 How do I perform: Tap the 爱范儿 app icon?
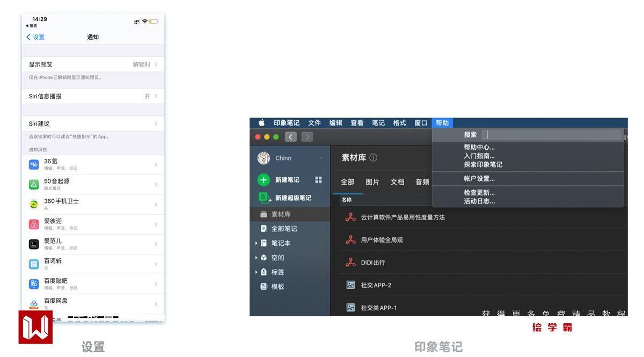click(x=34, y=244)
